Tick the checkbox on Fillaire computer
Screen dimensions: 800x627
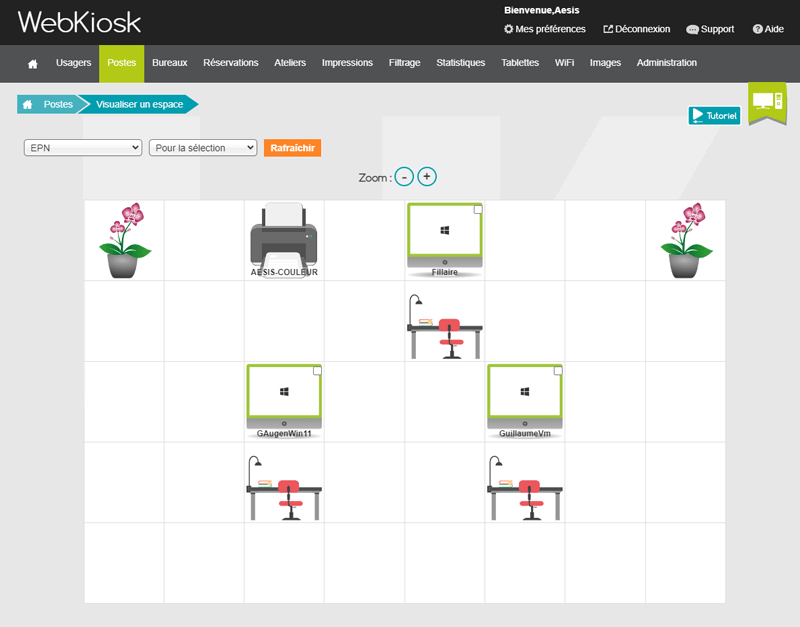click(478, 209)
